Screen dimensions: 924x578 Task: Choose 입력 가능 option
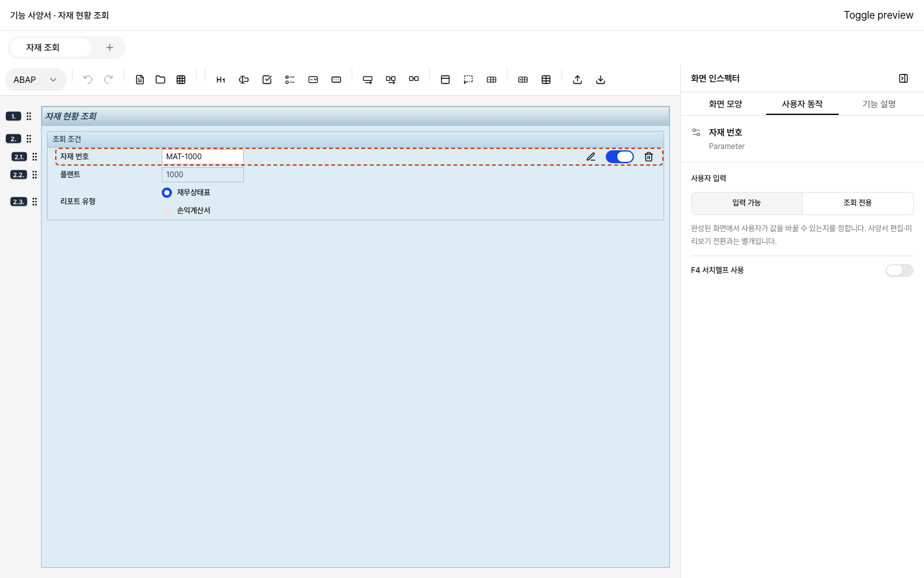[x=747, y=203]
